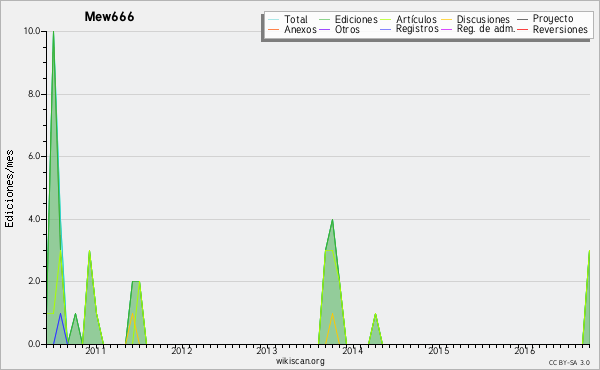Click the 2014 x-axis label
Screen dimensions: 600x370
tap(352, 350)
